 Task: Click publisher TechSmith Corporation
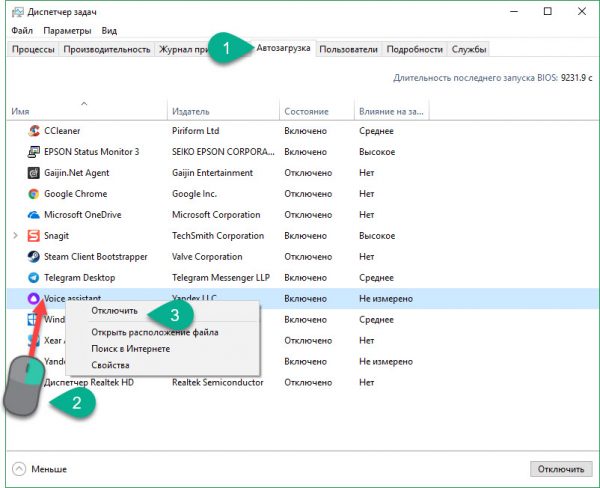click(218, 236)
